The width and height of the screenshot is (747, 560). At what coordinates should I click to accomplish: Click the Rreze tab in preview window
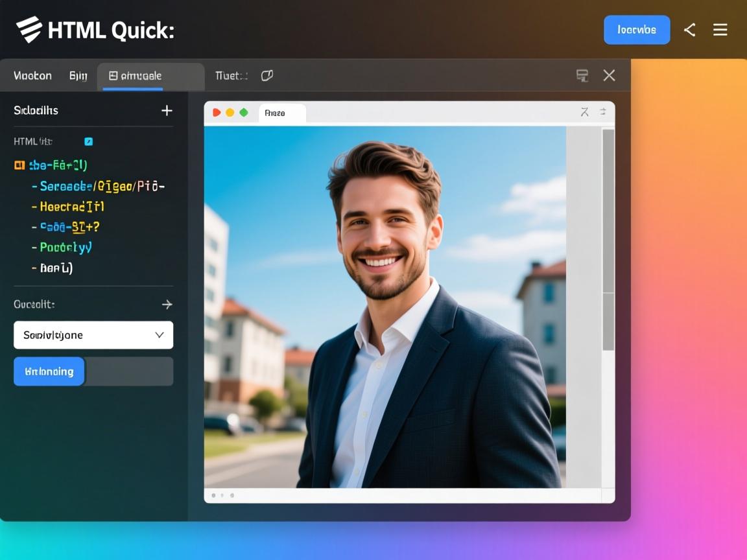coord(281,113)
